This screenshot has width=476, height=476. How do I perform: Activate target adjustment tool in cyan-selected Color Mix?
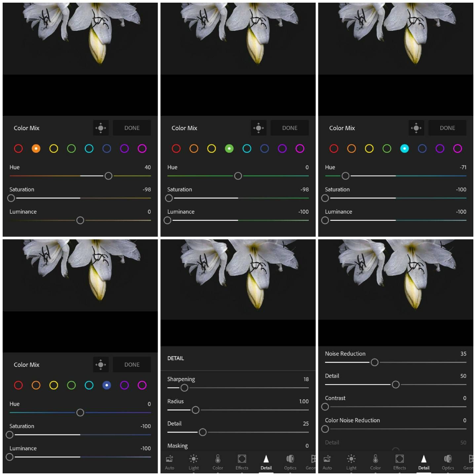coord(416,128)
